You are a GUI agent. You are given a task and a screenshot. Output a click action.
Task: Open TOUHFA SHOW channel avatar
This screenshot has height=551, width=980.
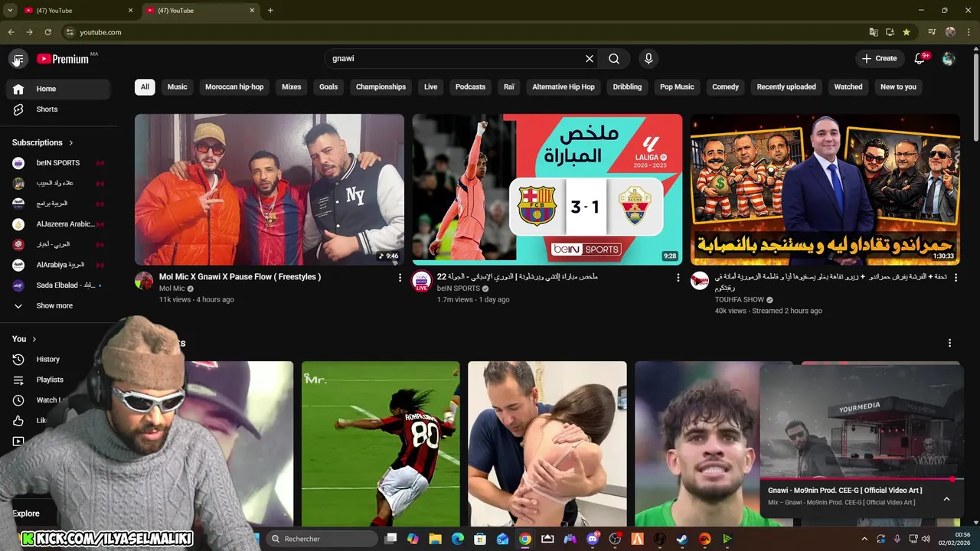click(x=700, y=281)
